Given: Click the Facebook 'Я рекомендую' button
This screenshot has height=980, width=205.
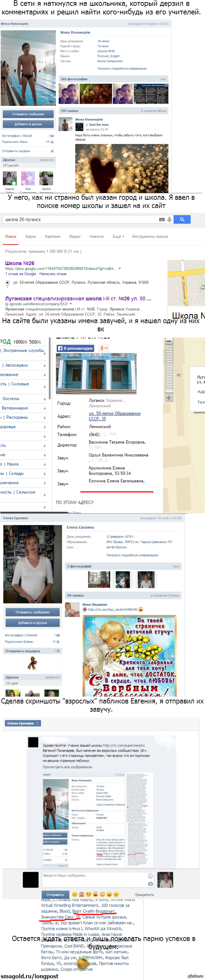Looking at the screenshot, I should coord(75,348).
